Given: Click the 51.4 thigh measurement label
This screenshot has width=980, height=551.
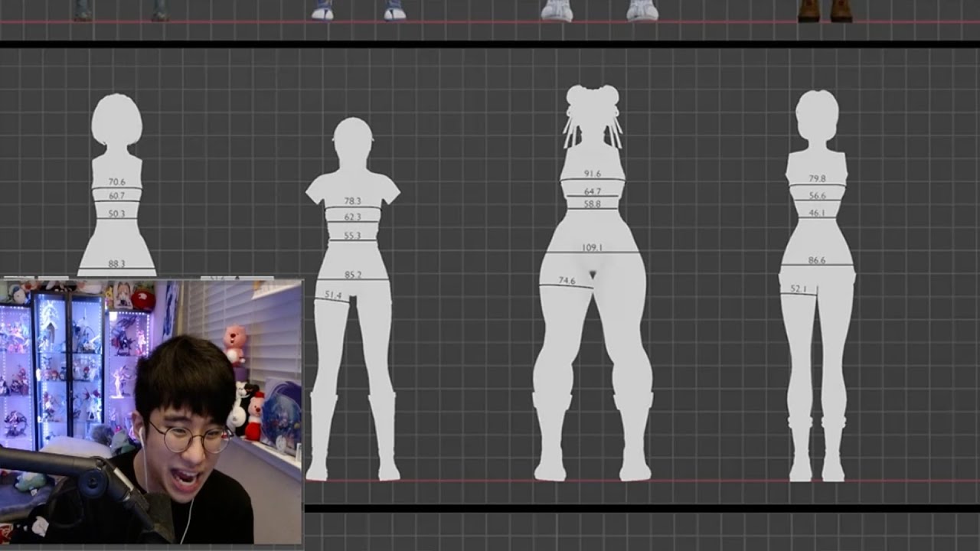Looking at the screenshot, I should tap(333, 295).
